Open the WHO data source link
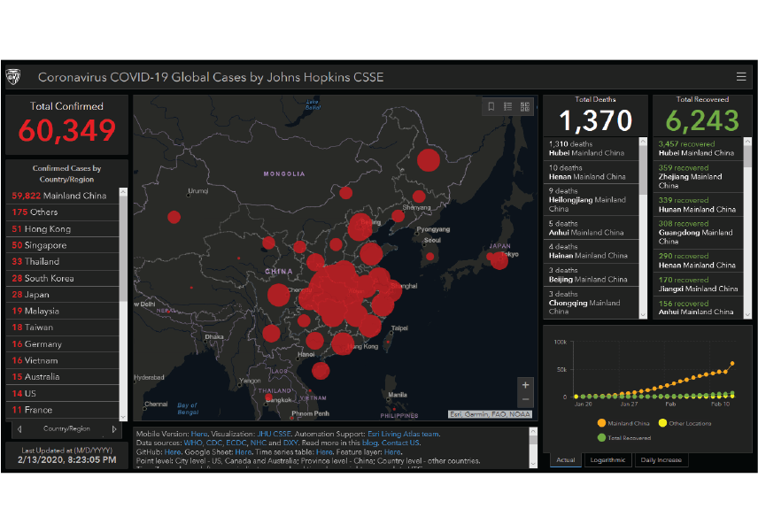 pyautogui.click(x=193, y=443)
